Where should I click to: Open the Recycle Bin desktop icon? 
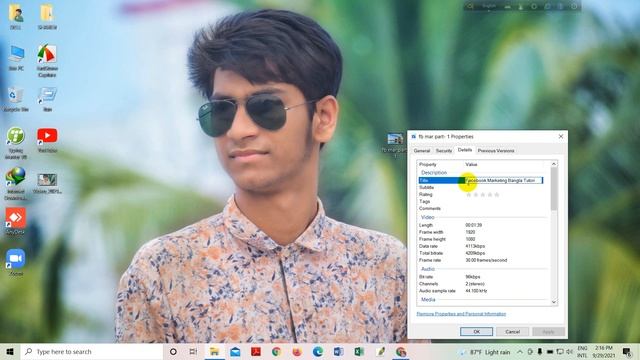(16, 98)
